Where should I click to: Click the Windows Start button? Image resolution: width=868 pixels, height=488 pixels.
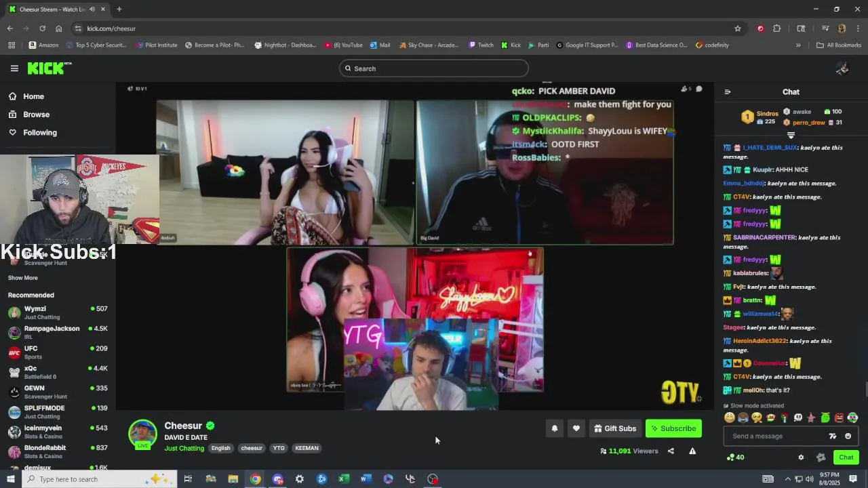coord(10,479)
